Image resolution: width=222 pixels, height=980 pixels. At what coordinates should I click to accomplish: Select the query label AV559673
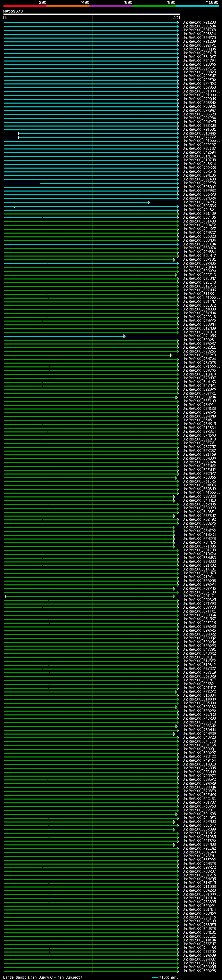click(x=13, y=11)
